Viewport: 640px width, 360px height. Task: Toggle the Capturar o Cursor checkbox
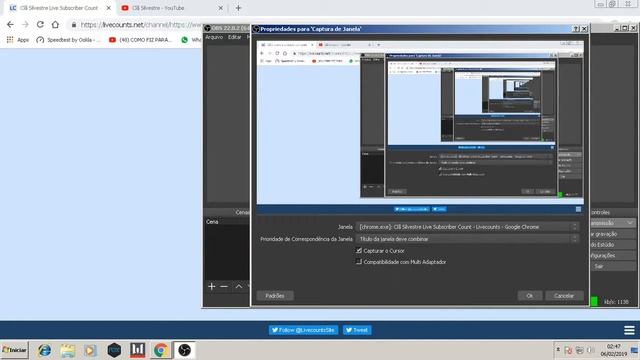[359, 251]
